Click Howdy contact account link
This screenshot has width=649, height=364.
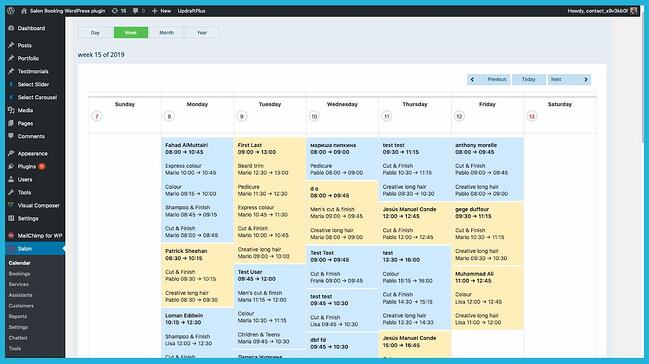click(598, 11)
